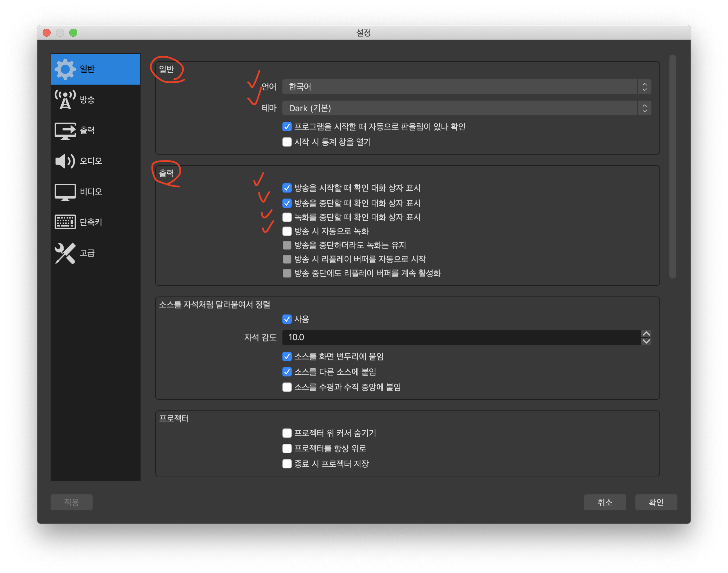This screenshot has width=728, height=573.
Task: Select the Video monitor icon
Action: tap(65, 192)
